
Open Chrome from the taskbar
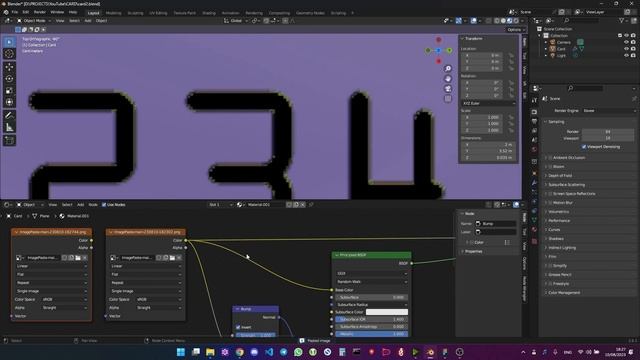[240, 352]
